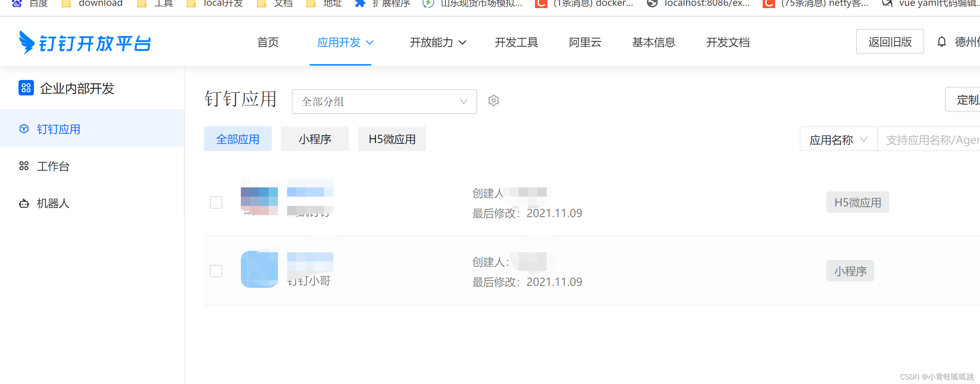
Task: Tick the checkbox for the 小程序 row
Action: pos(216,271)
